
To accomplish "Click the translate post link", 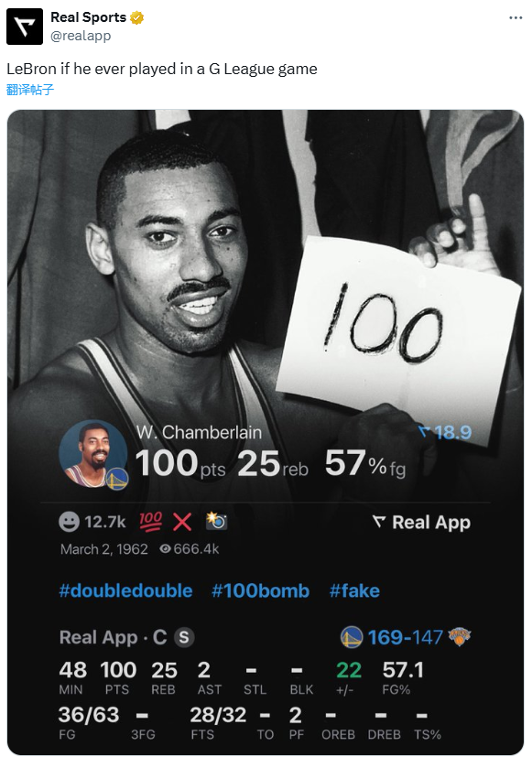I will pos(30,90).
